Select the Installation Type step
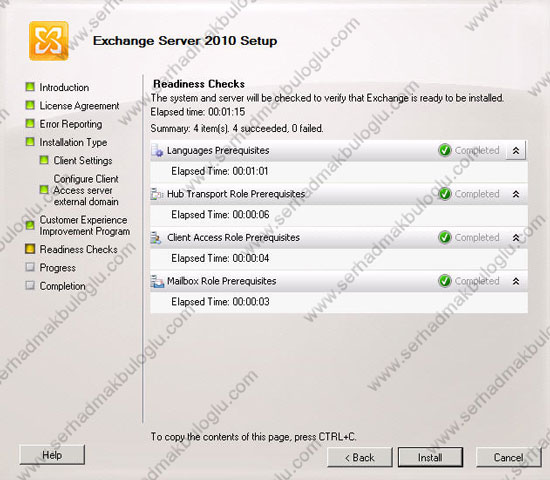Viewport: 550px width, 480px height. pos(73,142)
